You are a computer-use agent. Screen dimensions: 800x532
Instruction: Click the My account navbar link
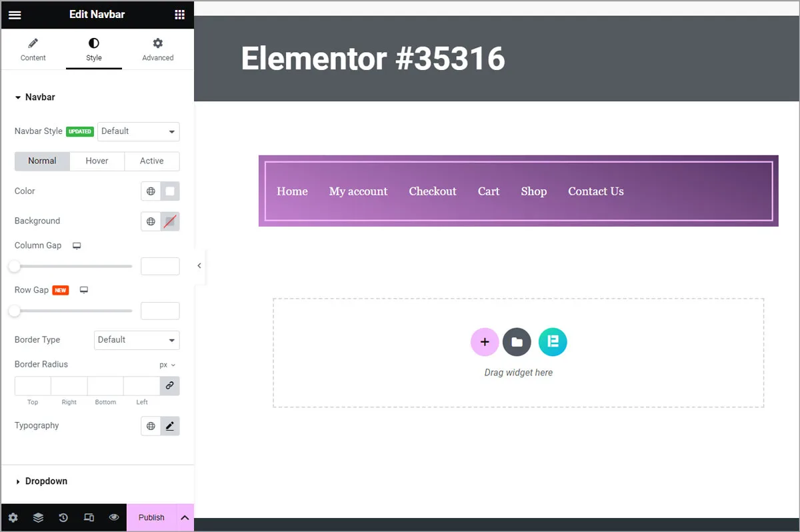point(358,191)
